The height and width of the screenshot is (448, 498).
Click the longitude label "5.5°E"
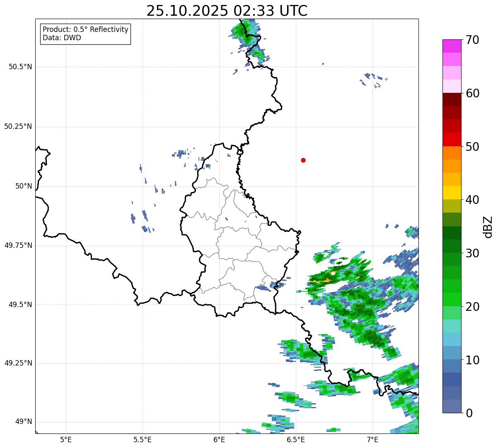click(143, 439)
